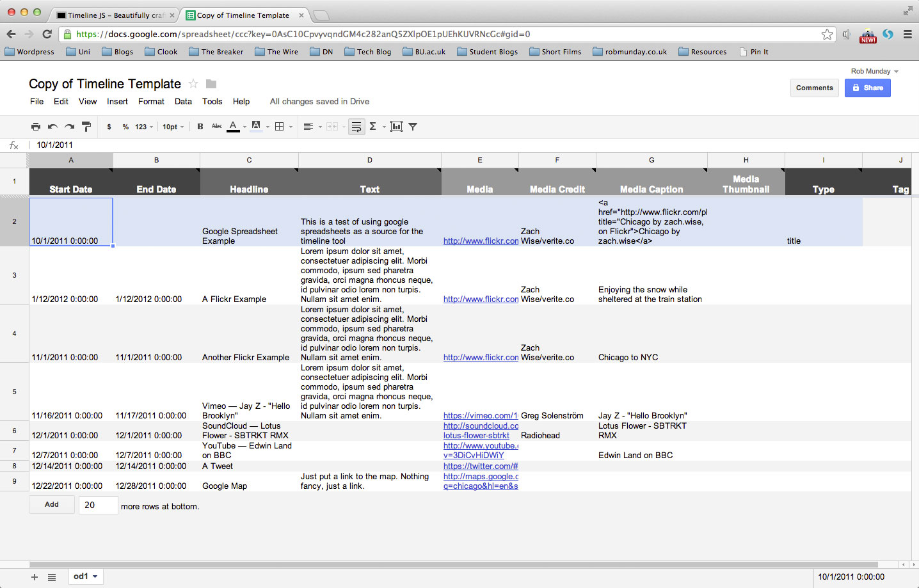Switch to Timeline JS browser tab
919x588 pixels.
point(114,15)
